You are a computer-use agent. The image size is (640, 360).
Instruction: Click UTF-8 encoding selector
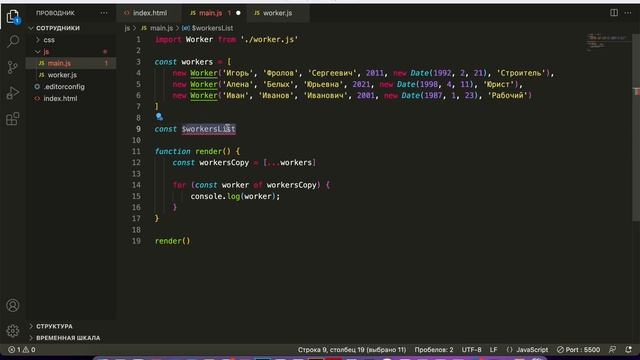pos(471,350)
